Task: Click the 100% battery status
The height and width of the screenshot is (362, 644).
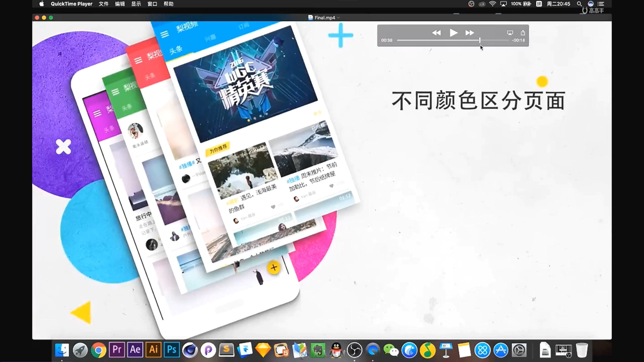Action: pyautogui.click(x=521, y=4)
